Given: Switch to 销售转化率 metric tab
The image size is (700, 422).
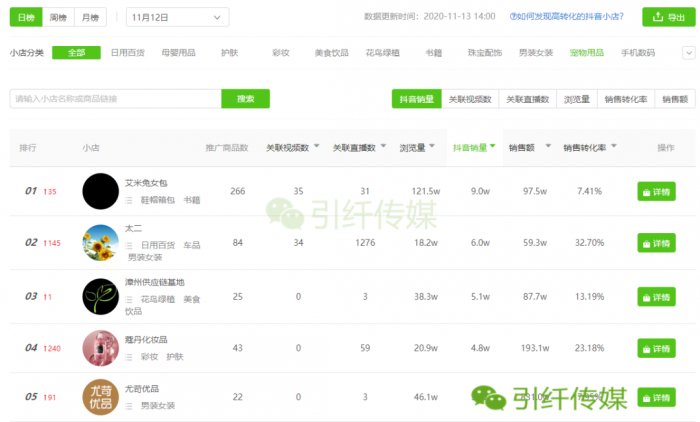Looking at the screenshot, I should (x=625, y=99).
